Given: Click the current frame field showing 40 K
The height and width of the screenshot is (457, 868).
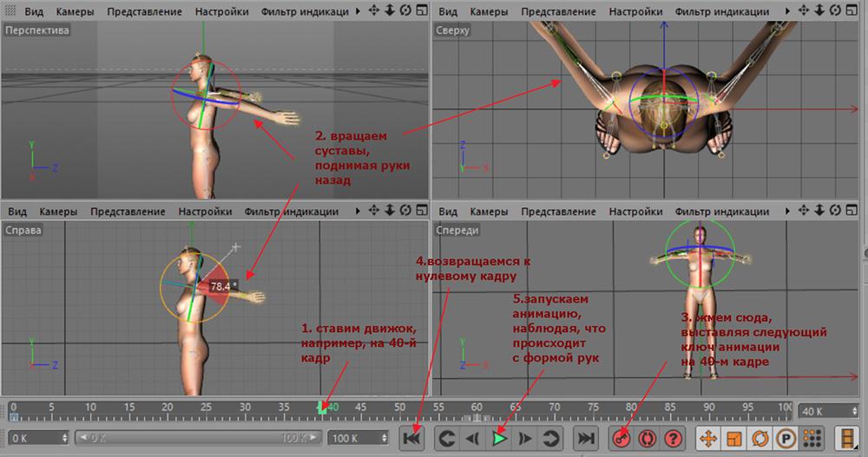Looking at the screenshot, I should 825,411.
